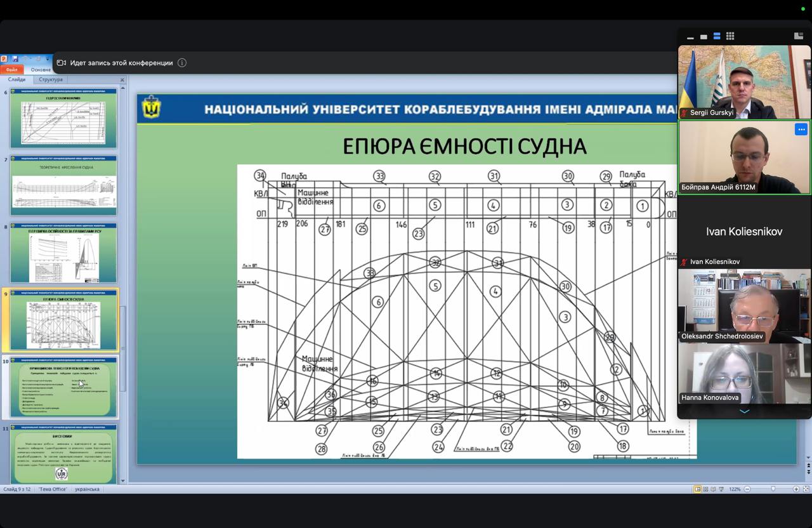
Task: Click the PowerPoint save icon
Action: (x=15, y=59)
